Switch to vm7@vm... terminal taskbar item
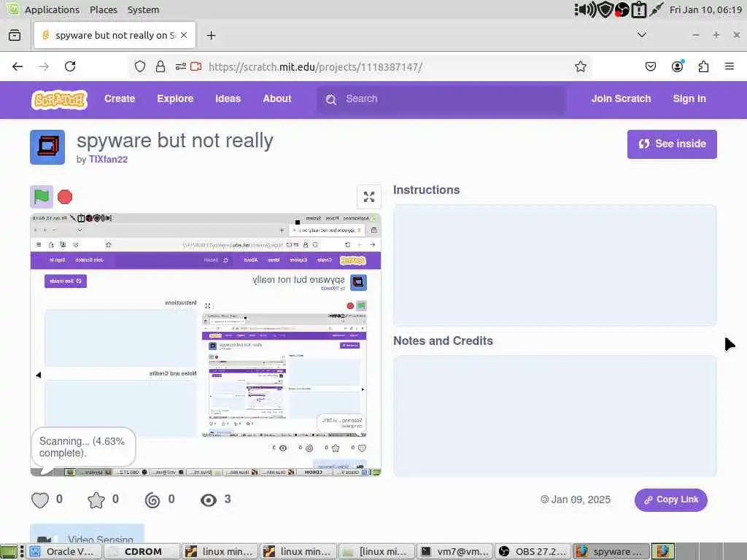This screenshot has width=747, height=560. (454, 551)
